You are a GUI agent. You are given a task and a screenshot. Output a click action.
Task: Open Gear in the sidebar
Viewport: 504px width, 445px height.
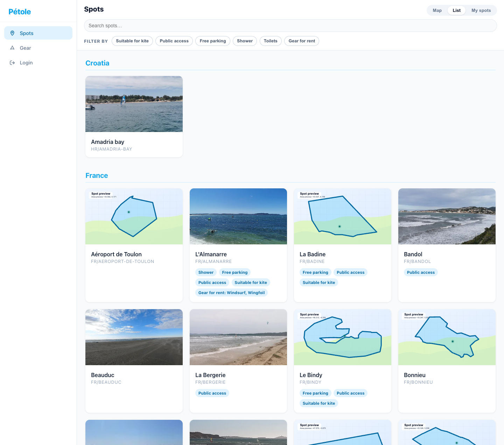(x=38, y=48)
